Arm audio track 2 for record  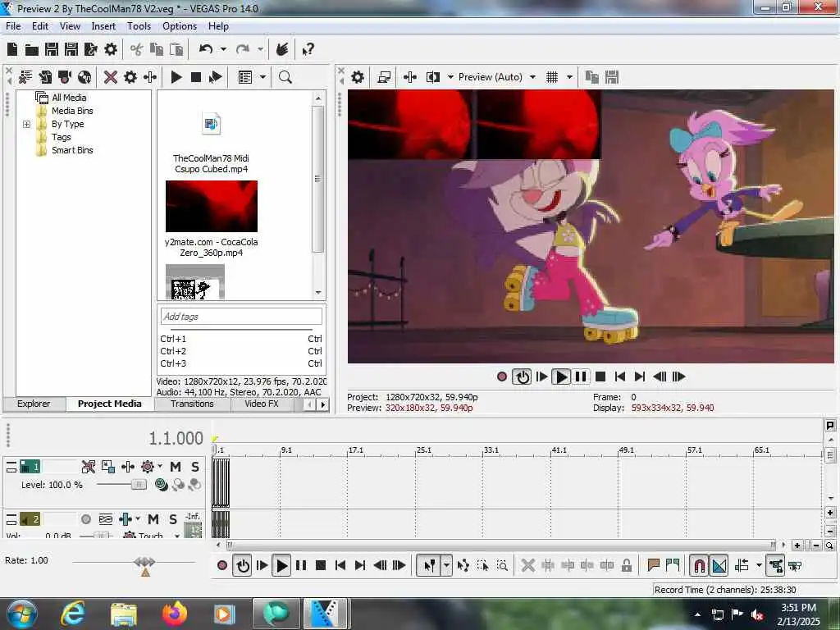click(85, 519)
